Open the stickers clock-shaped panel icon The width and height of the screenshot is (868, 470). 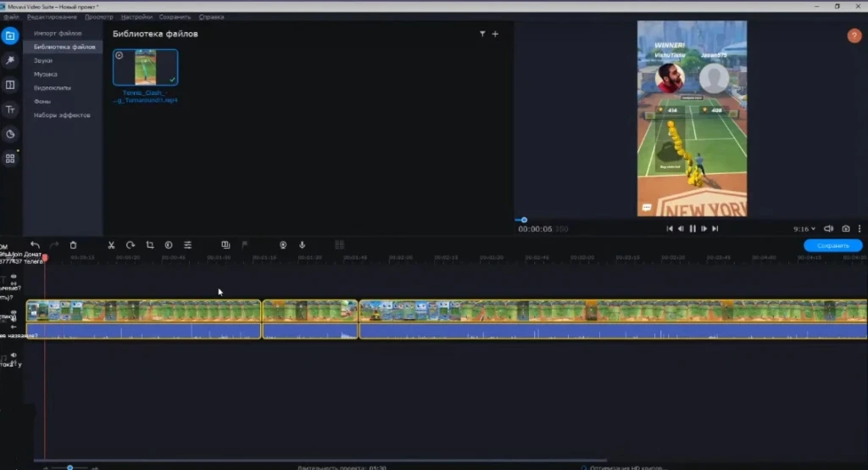[x=10, y=134]
